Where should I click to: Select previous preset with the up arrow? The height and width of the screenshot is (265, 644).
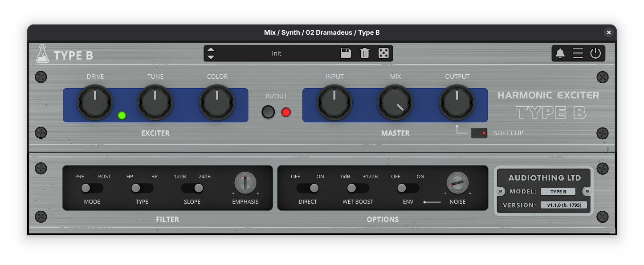[211, 49]
